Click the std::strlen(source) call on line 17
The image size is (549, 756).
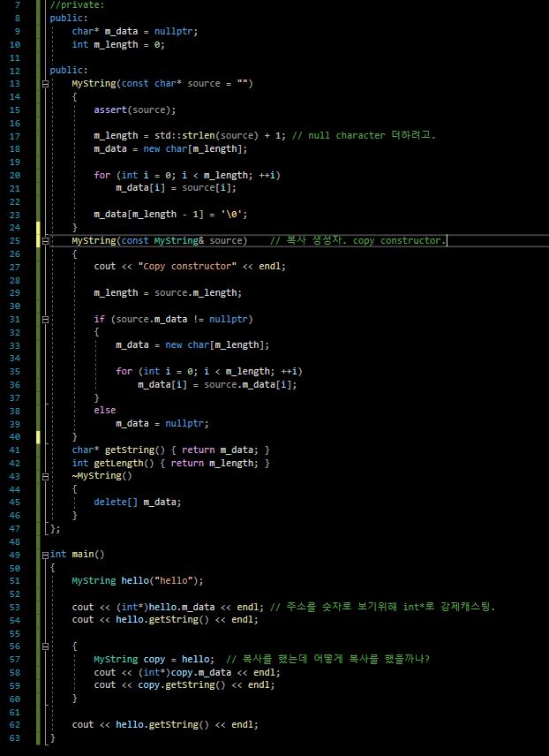[x=207, y=136]
